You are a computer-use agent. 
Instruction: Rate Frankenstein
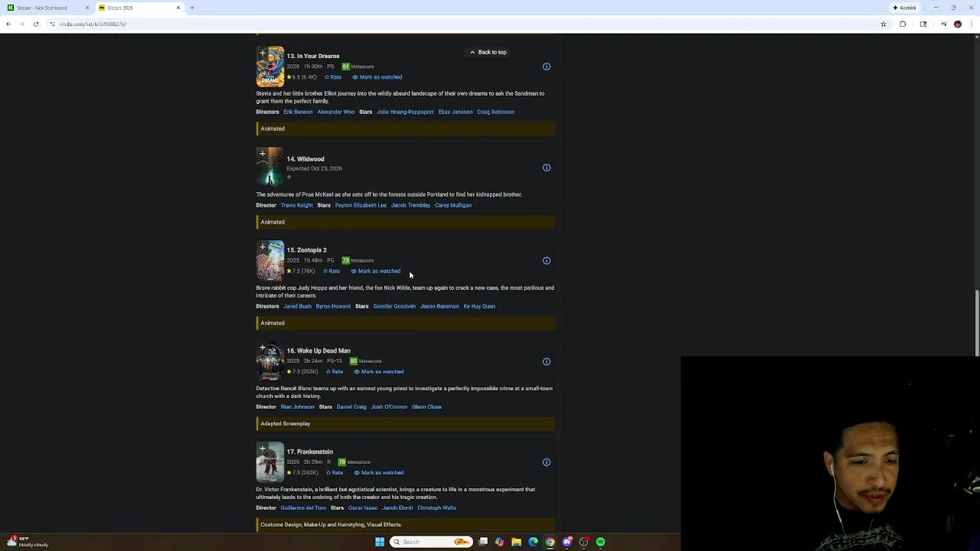(335, 473)
